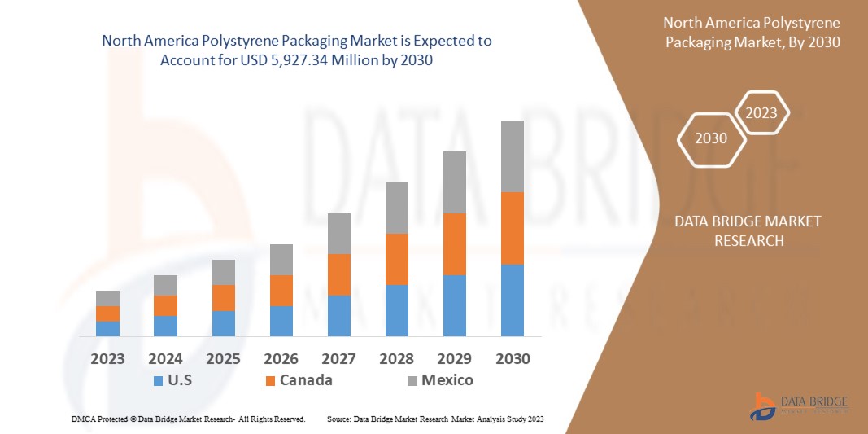This screenshot has width=868, height=434.
Task: Click the orange Canada legend swatch
Action: 268,380
